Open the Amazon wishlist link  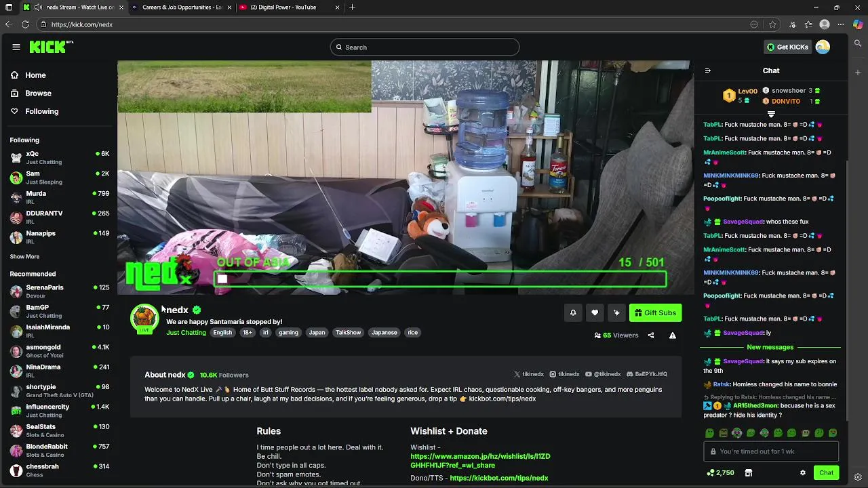(x=480, y=461)
